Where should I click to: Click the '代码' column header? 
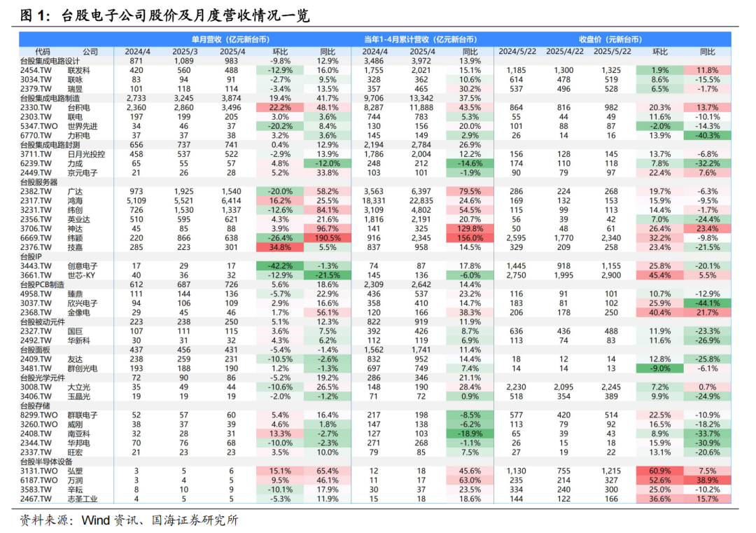[x=43, y=52]
